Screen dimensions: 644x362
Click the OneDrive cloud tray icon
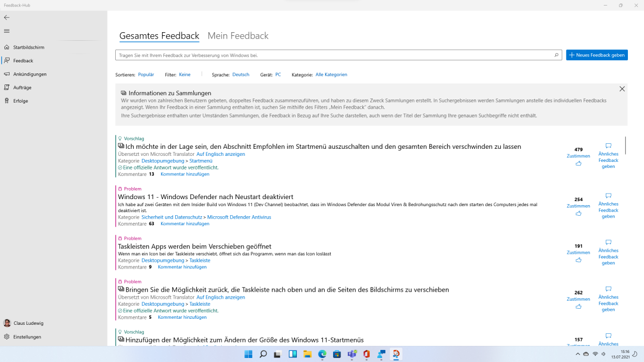point(586,354)
